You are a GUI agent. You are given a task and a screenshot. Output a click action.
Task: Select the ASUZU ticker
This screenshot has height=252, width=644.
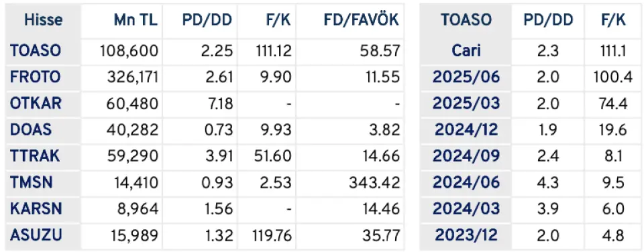(36, 235)
